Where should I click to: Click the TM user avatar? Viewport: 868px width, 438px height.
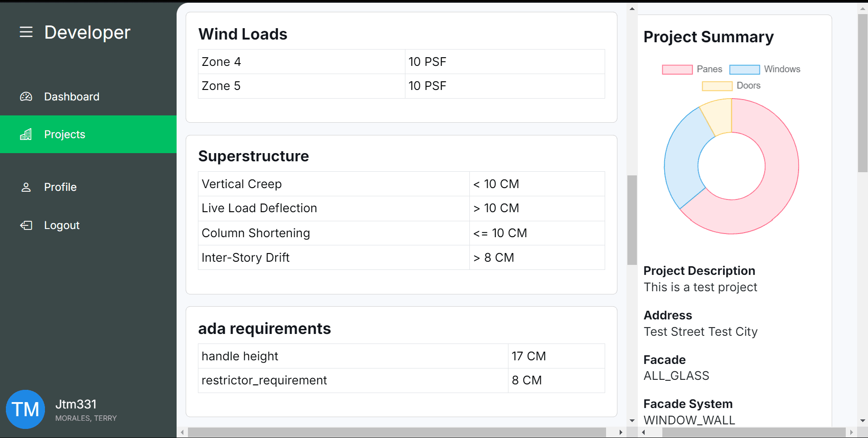pyautogui.click(x=25, y=409)
